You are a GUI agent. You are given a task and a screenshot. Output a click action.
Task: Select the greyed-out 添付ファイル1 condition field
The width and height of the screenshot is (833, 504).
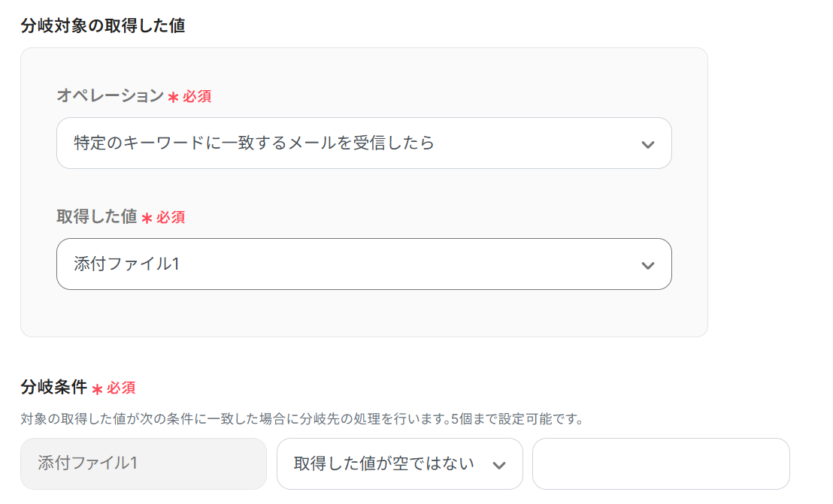(x=143, y=463)
